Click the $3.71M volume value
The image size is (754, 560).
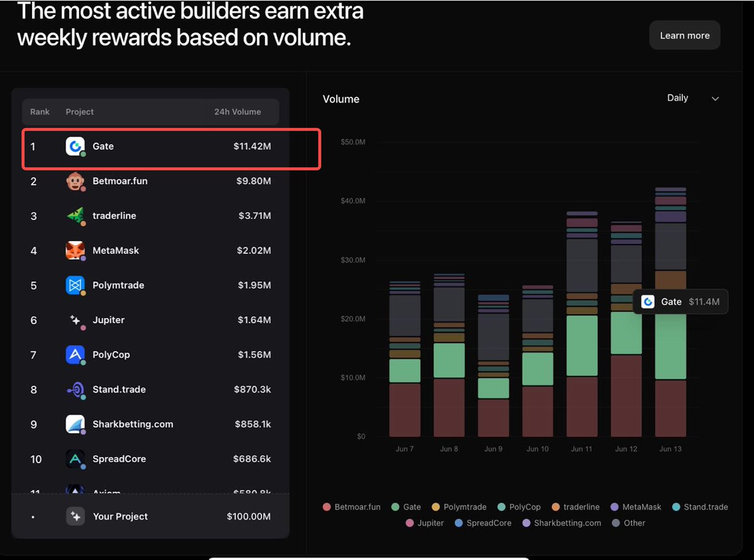tap(254, 216)
